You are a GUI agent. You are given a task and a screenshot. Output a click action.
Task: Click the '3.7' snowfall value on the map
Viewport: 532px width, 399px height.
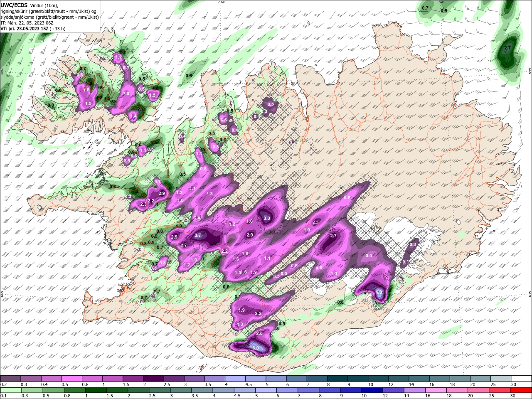click(x=198, y=235)
